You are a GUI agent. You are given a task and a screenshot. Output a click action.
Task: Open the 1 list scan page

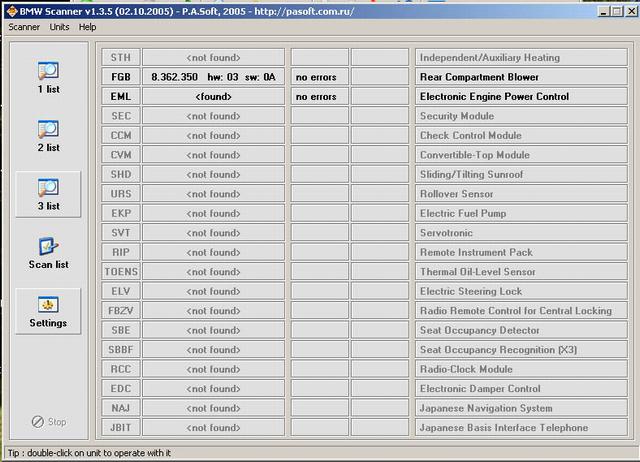pos(48,78)
